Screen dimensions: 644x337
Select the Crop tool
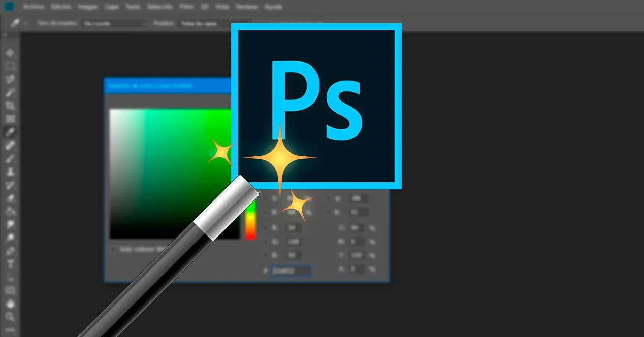[x=10, y=106]
